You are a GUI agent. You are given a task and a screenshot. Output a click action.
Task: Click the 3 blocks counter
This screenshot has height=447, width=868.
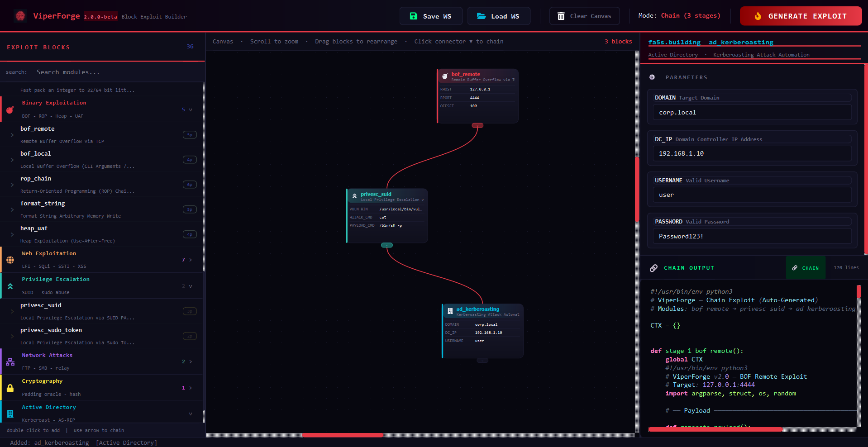[618, 41]
